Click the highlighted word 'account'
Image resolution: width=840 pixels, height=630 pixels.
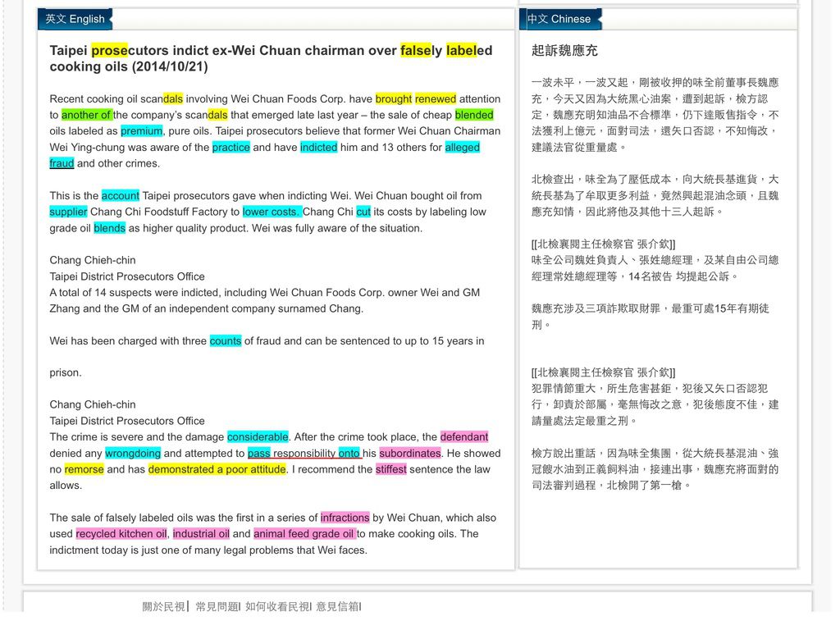[x=121, y=195]
